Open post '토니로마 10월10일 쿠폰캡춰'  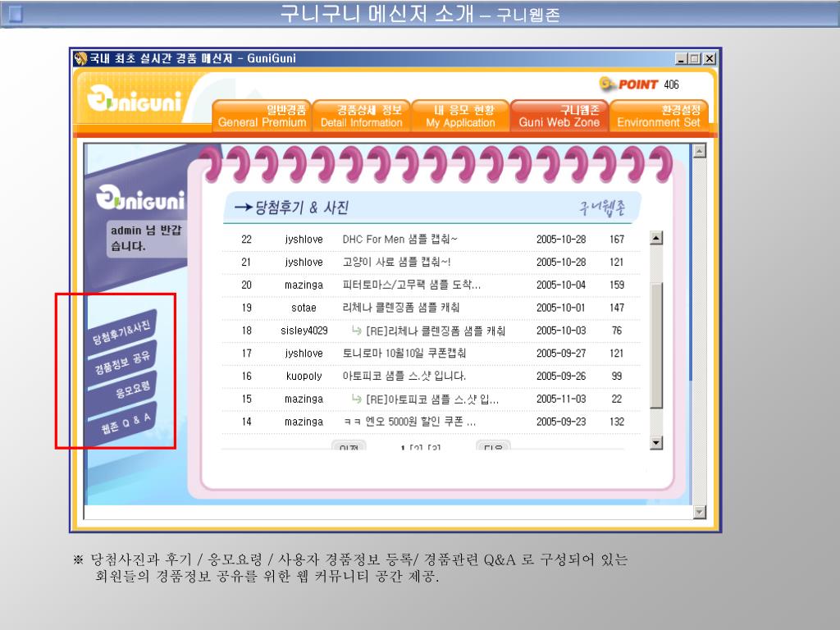tap(404, 353)
